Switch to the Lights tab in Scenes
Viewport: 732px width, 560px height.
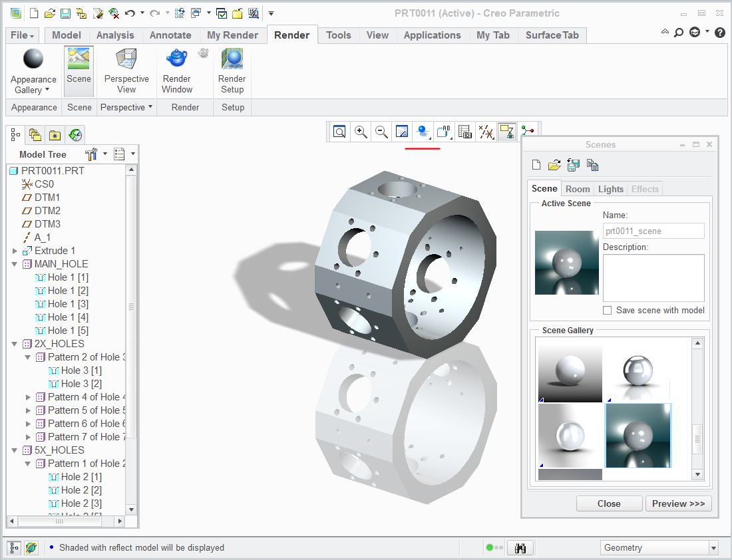[611, 189]
